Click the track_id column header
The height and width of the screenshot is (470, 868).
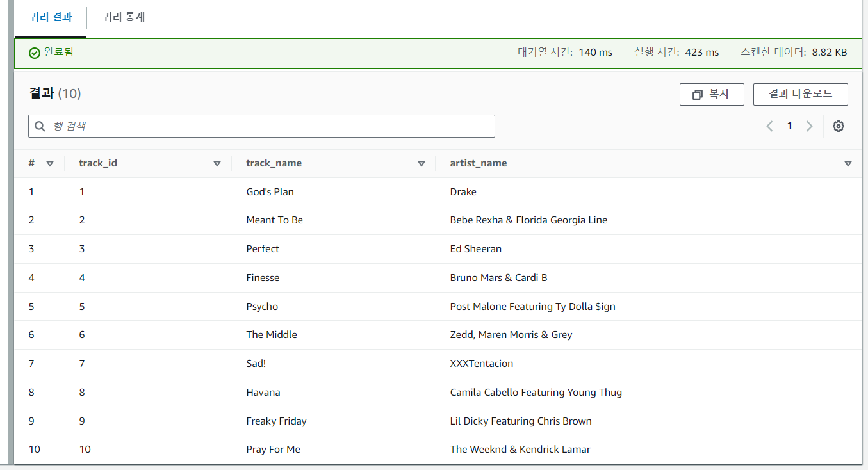(98, 163)
